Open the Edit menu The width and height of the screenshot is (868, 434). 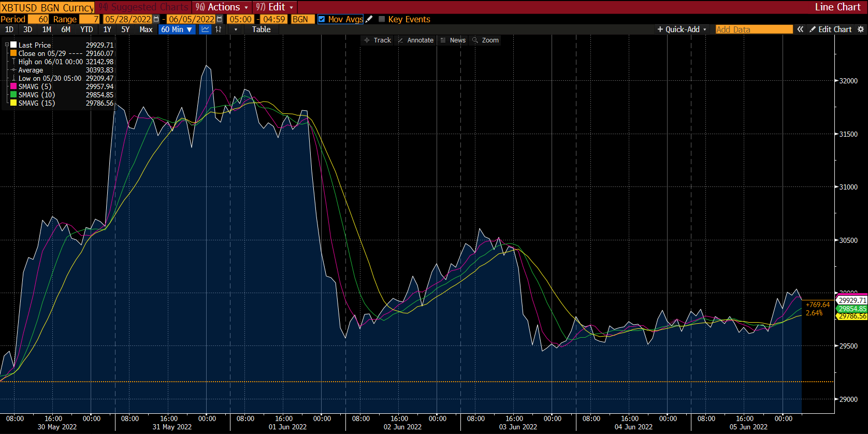point(275,7)
